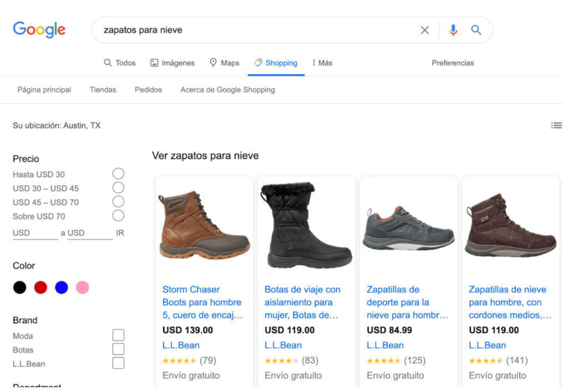568x392 pixels.
Task: Click the blue magnifier search icon
Action: [x=476, y=30]
